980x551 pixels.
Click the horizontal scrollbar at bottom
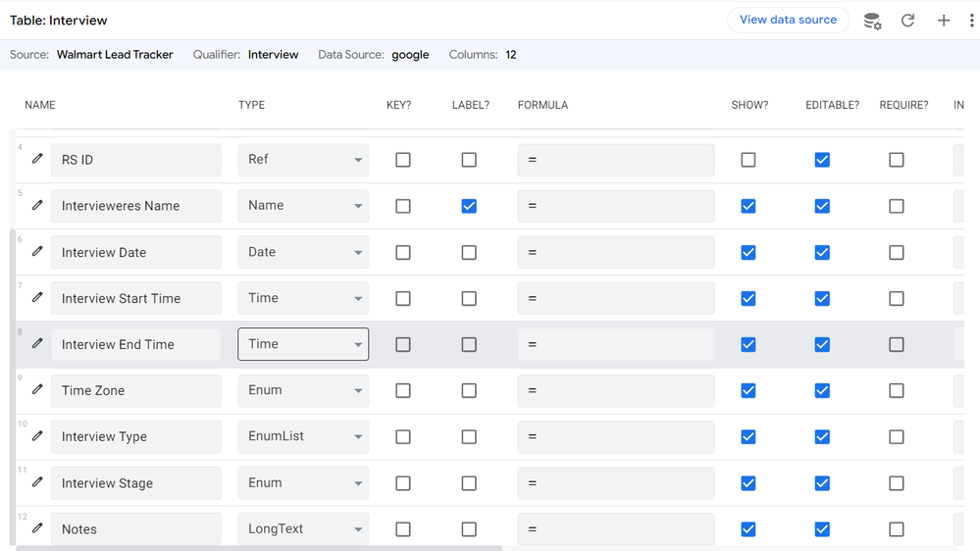259,548
